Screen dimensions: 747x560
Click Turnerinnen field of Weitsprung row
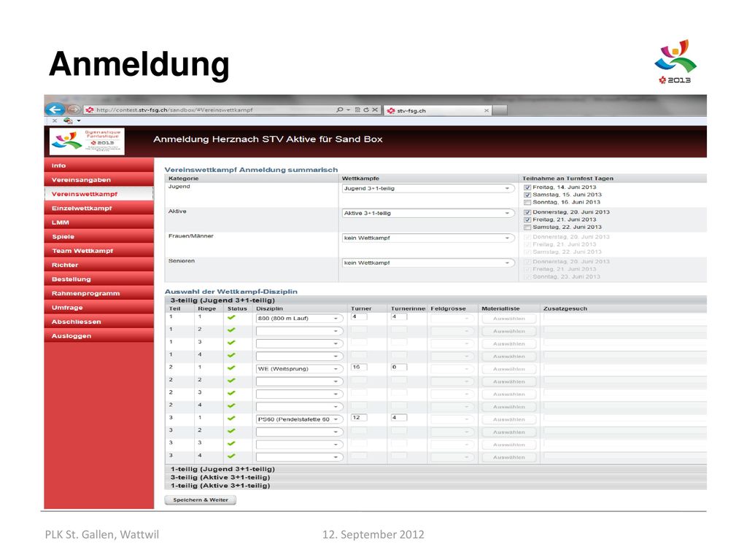399,367
